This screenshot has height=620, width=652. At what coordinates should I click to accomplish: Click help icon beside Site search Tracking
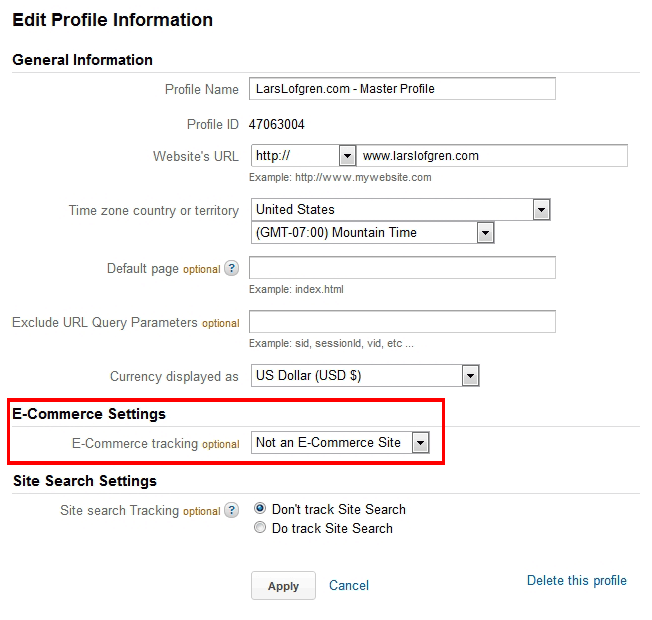(x=232, y=510)
